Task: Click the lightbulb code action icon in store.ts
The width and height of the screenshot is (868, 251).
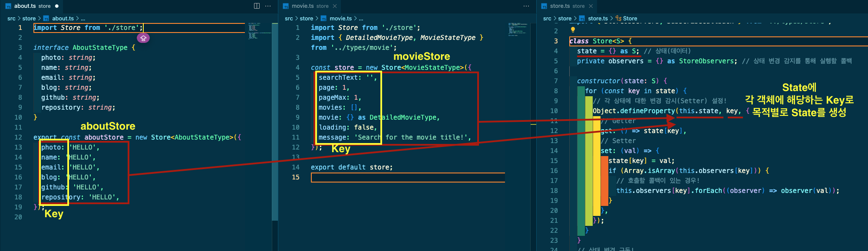Action: pos(573,30)
